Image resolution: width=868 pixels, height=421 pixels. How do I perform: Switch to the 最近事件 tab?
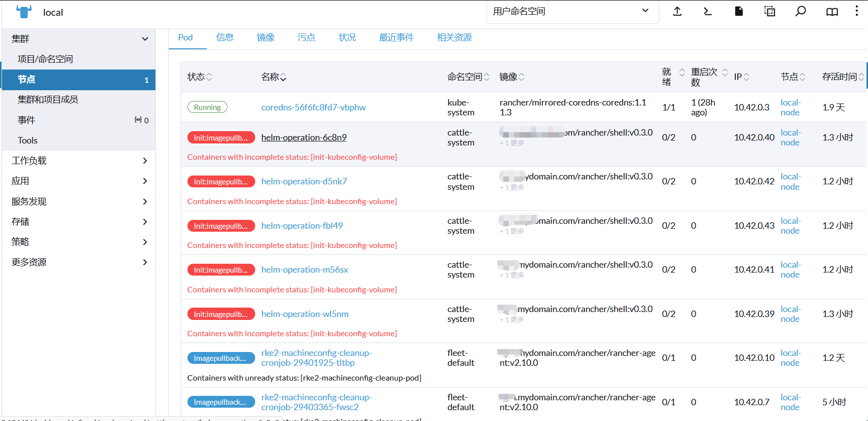[396, 37]
